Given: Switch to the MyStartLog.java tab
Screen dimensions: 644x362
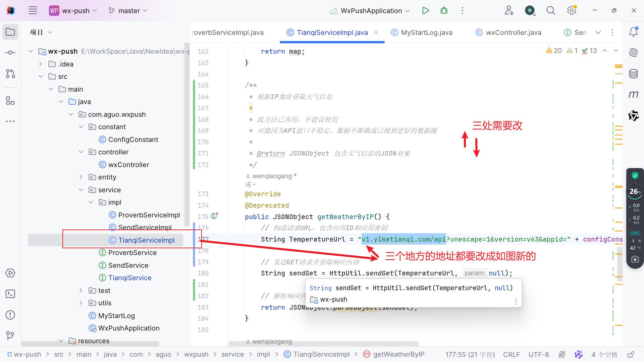Looking at the screenshot, I should 422,32.
